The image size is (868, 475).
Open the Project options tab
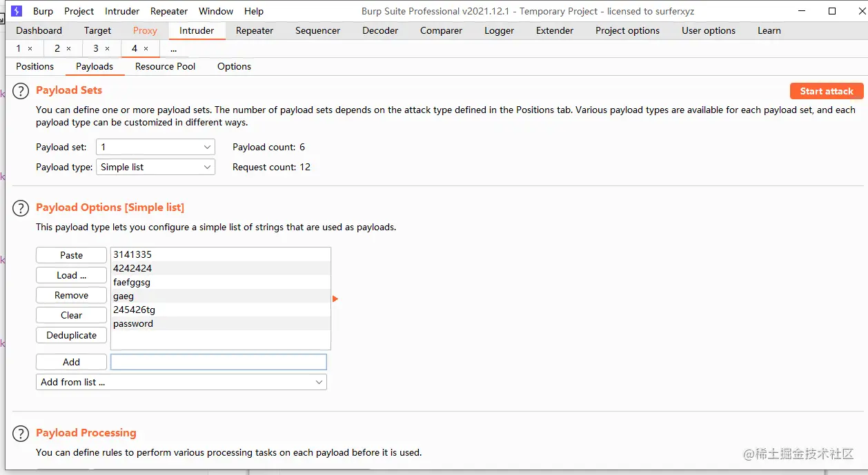click(627, 30)
